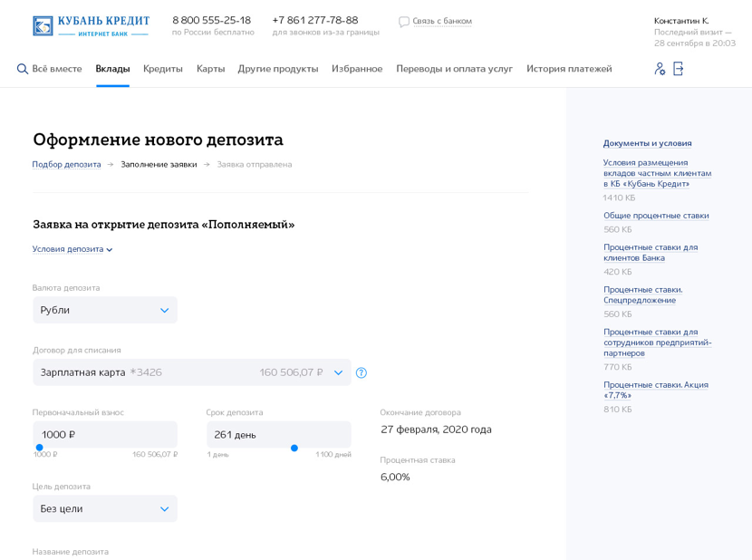Click the Срок депозита slider handle
This screenshot has height=560, width=752.
294,448
